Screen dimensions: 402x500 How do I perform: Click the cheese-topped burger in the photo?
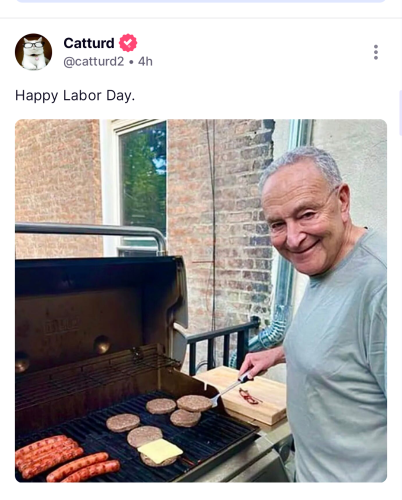tap(159, 453)
